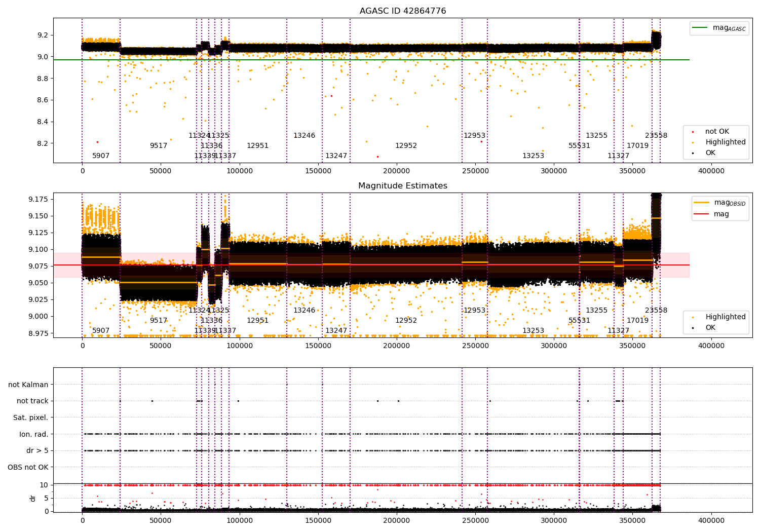The width and height of the screenshot is (760, 532).
Task: Click OBSID label 12952 in Magnitude Estimates plot
Action: point(406,320)
